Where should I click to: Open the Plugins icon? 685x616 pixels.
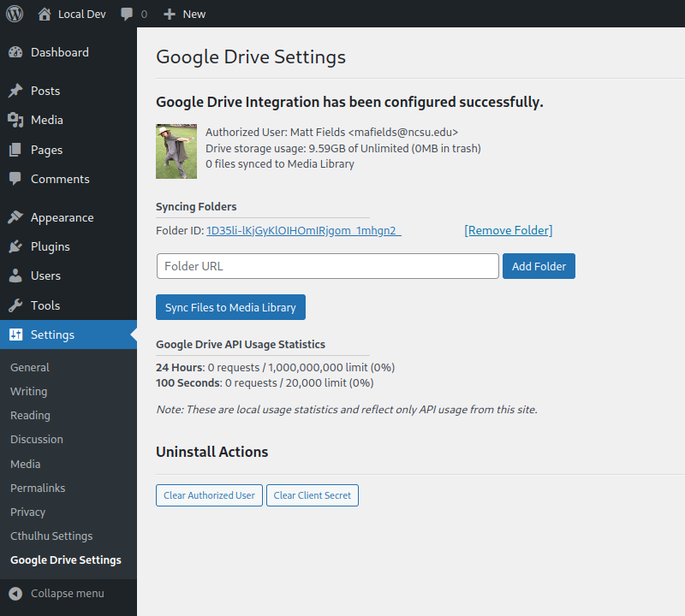pyautogui.click(x=16, y=246)
